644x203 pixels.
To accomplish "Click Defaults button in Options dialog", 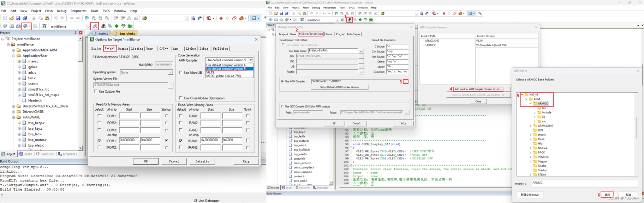I will [x=202, y=161].
